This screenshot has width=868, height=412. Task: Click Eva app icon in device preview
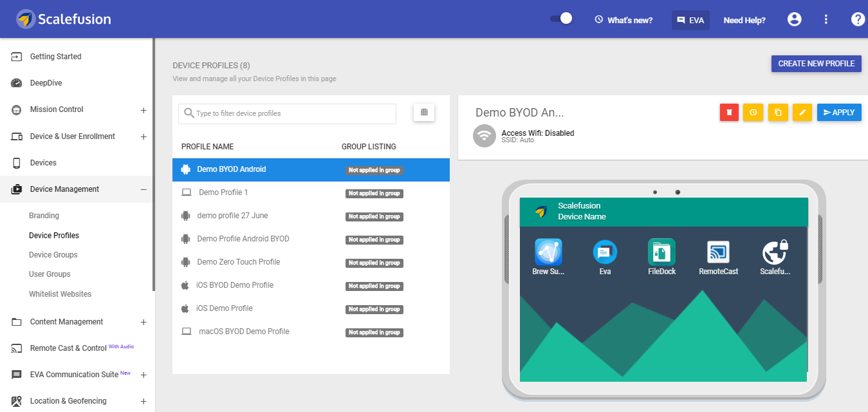point(605,252)
